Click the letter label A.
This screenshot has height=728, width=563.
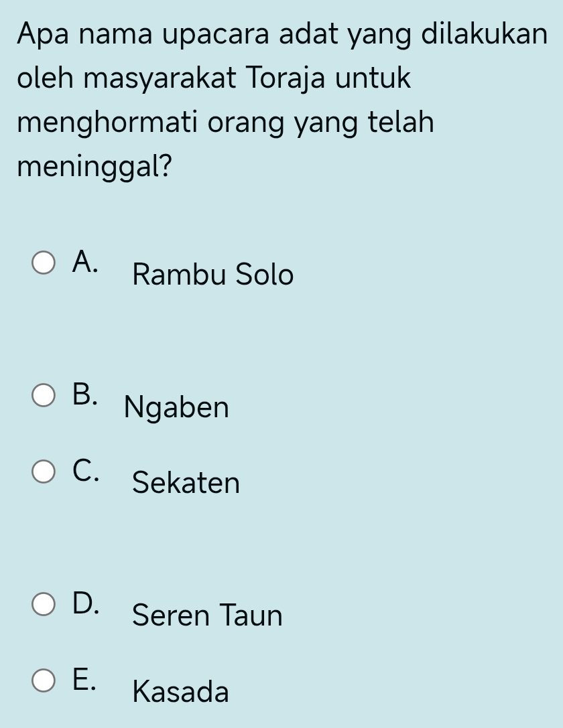[x=85, y=261]
